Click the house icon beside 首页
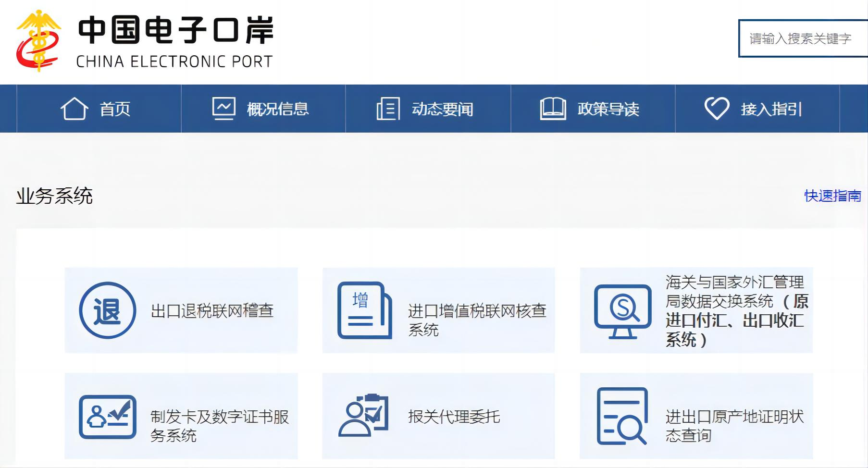This screenshot has height=468, width=868. pyautogui.click(x=74, y=109)
